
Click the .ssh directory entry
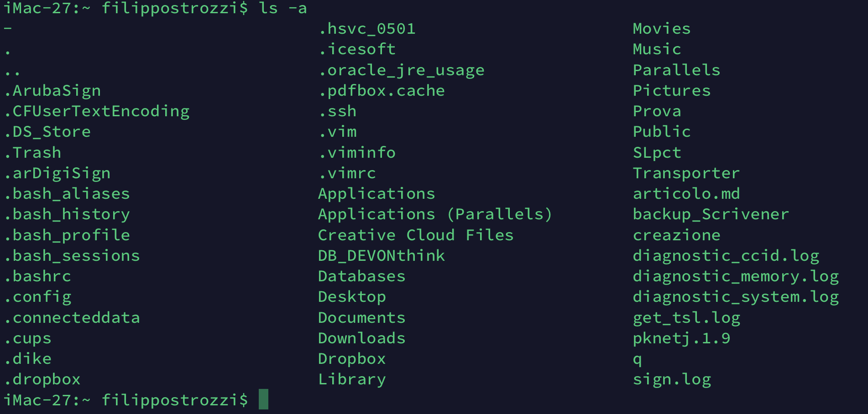point(338,111)
